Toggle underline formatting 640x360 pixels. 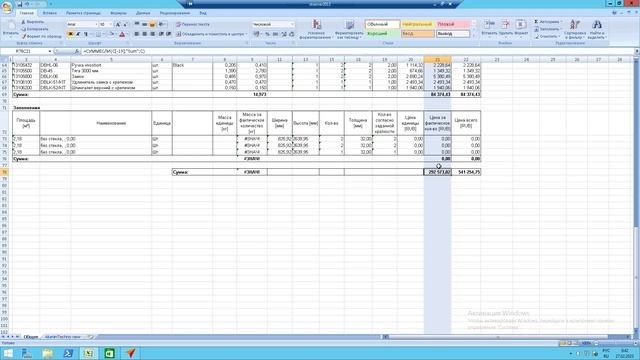click(x=85, y=34)
